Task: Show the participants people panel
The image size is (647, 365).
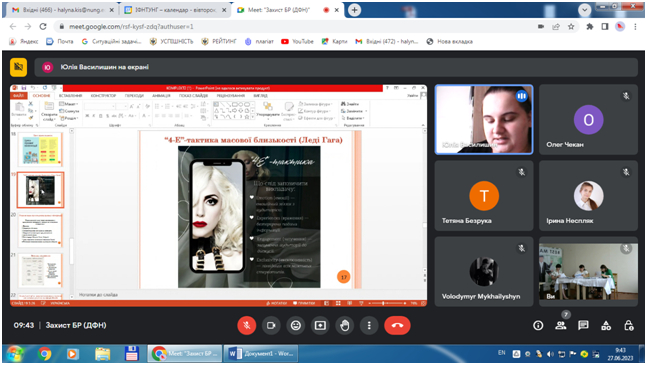Action: (561, 325)
